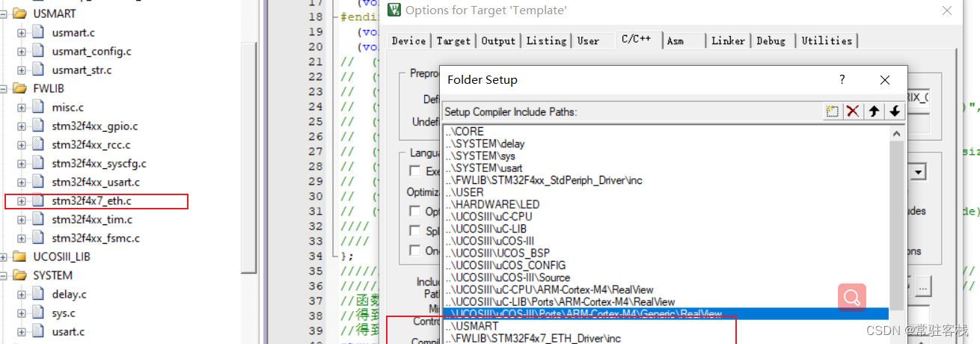Expand the stm32f4x7_eth.c node

point(21,201)
